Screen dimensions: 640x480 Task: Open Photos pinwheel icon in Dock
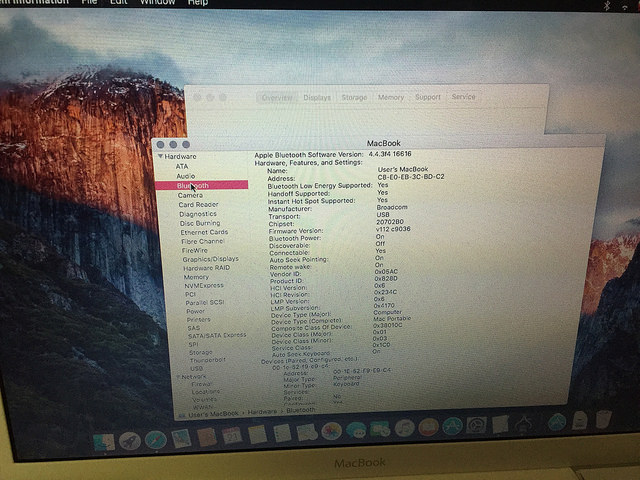pos(331,431)
